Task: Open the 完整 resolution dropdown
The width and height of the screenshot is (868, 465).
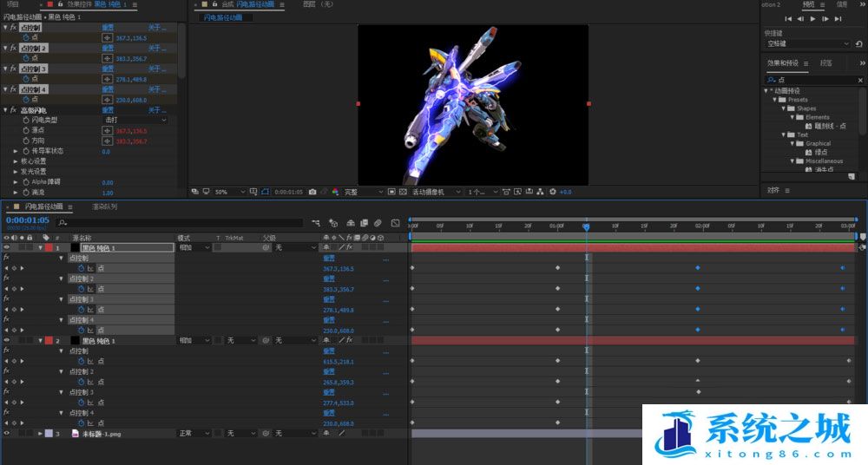Action: click(x=364, y=192)
